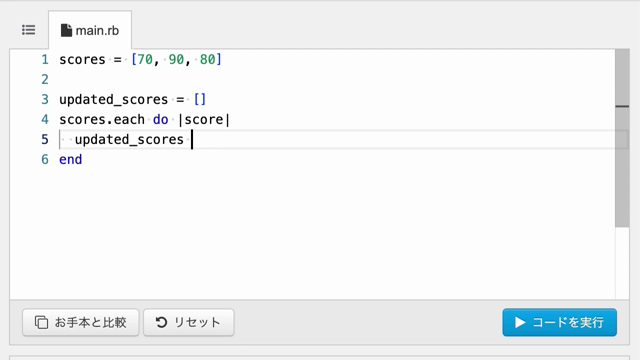Click 'scores.each' on line 4
This screenshot has height=360, width=640.
click(102, 120)
